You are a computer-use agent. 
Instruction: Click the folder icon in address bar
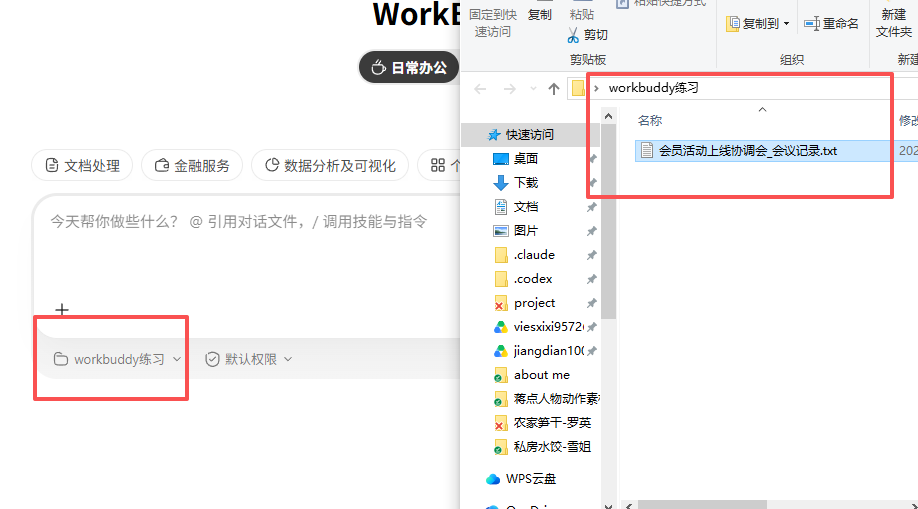(x=578, y=88)
